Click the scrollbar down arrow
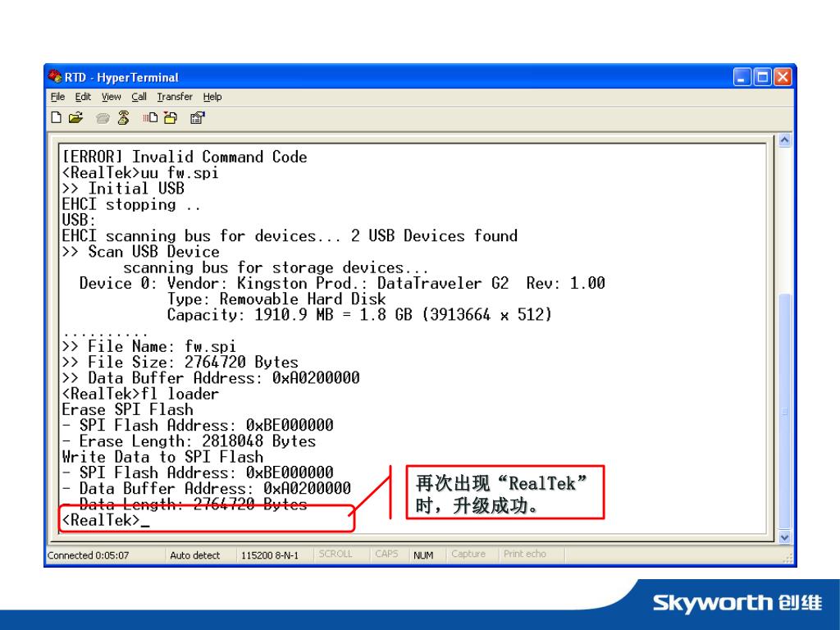840x630 pixels. 784,536
